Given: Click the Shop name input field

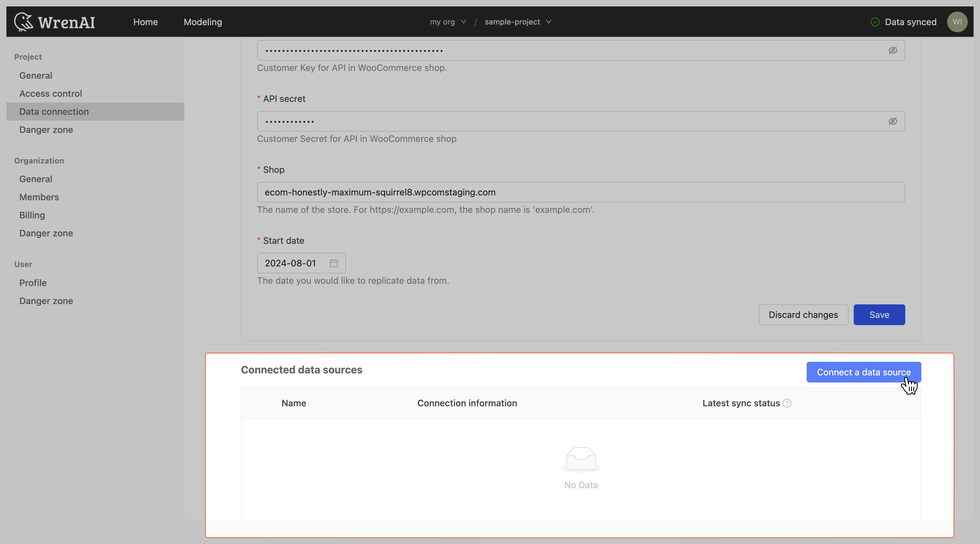Looking at the screenshot, I should click(581, 192).
